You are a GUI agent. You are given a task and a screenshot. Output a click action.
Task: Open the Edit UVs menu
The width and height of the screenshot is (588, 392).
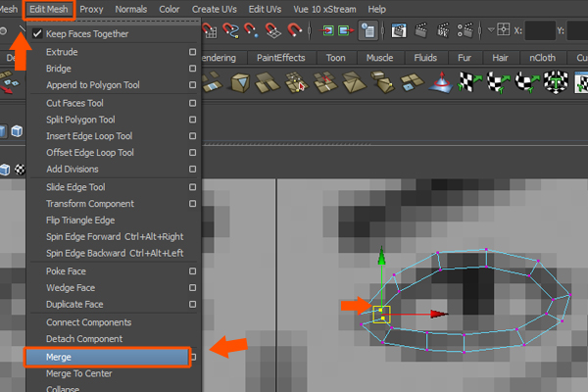pos(265,9)
